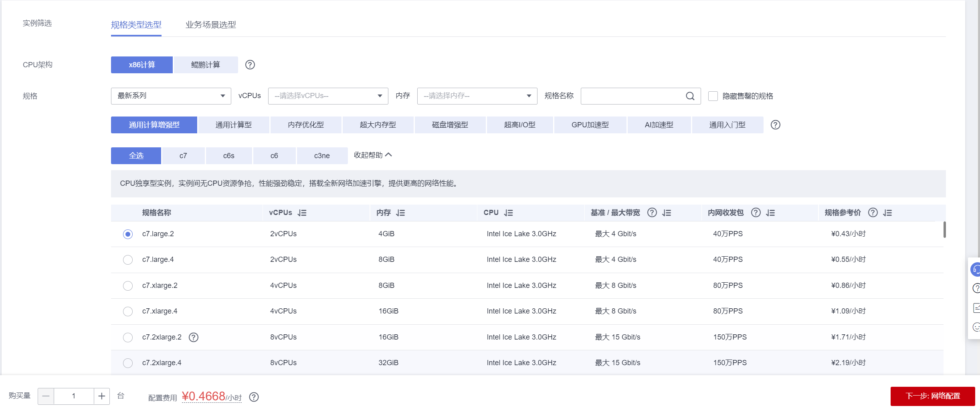This screenshot has height=410, width=980.
Task: Sort table by CPU column icon
Action: coord(509,213)
